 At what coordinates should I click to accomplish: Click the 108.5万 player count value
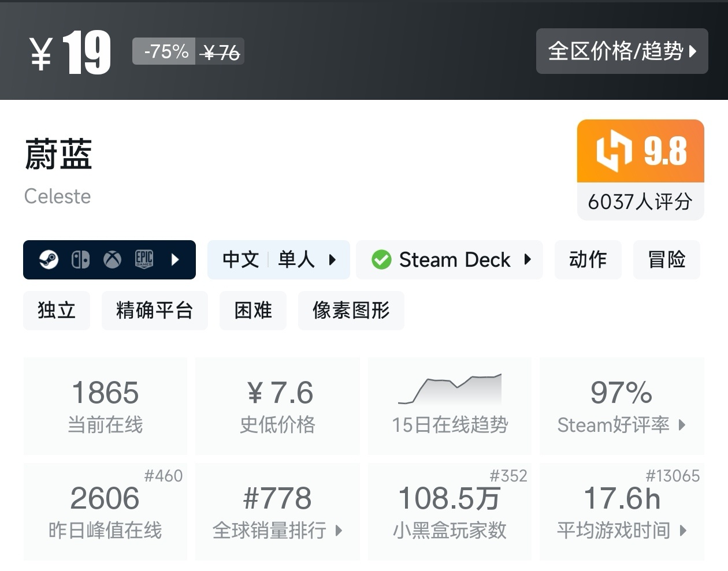[x=450, y=498]
